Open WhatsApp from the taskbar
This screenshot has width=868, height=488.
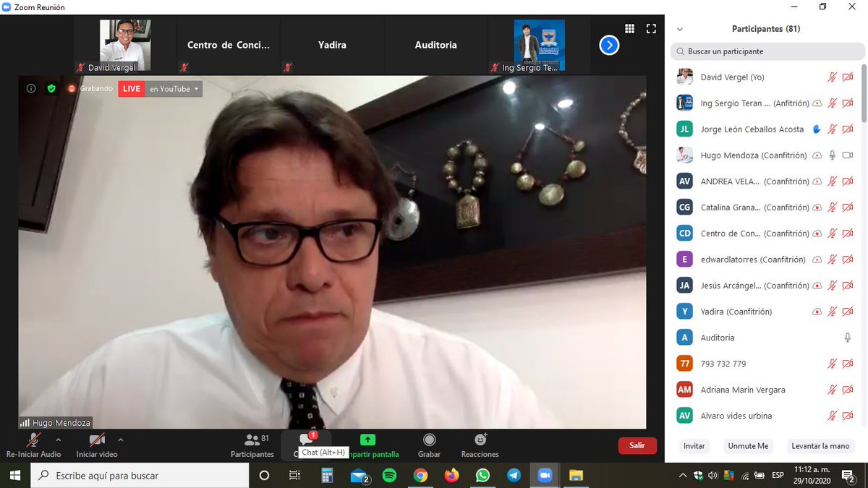tap(482, 475)
